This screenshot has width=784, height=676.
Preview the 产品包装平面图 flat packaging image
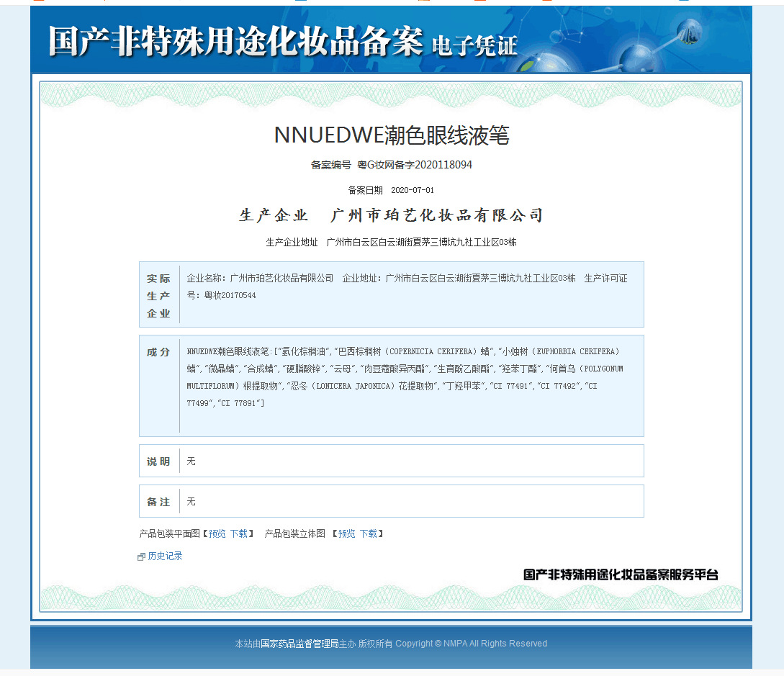tap(217, 533)
